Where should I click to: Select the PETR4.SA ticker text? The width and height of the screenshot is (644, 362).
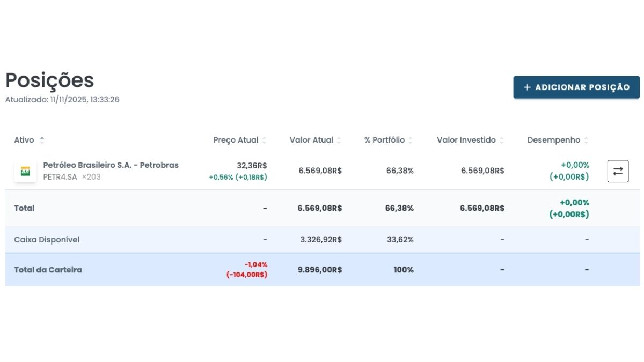tap(60, 177)
